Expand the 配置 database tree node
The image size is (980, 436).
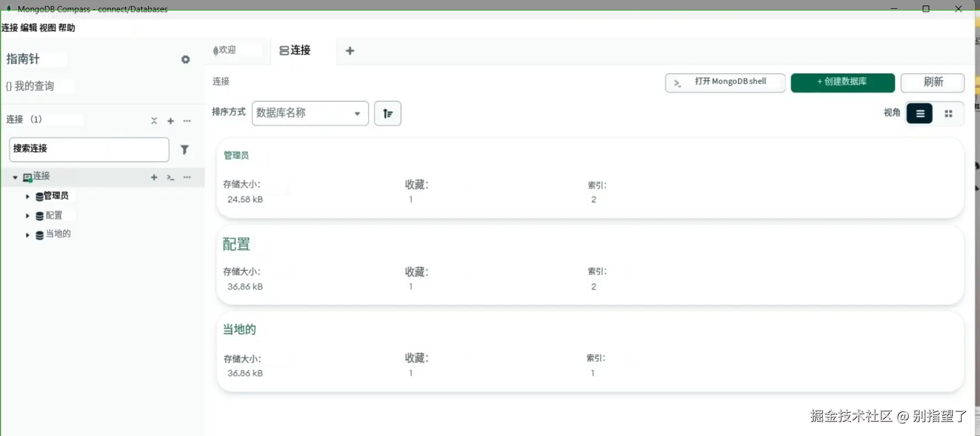click(28, 216)
